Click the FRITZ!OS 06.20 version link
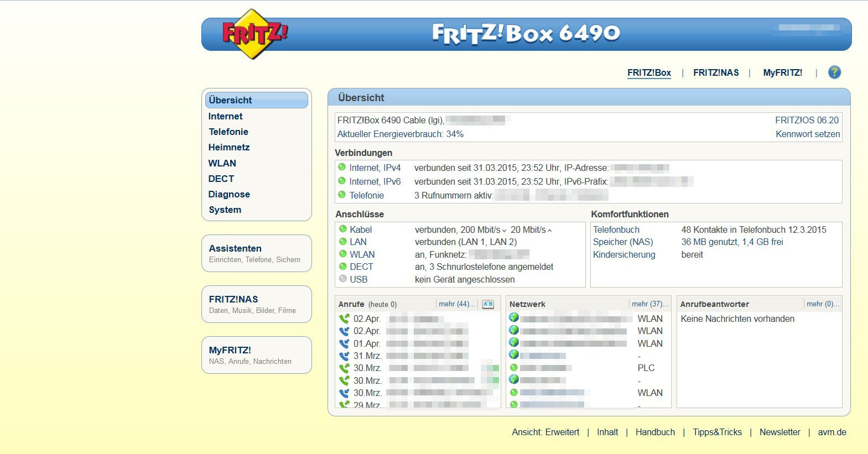Image resolution: width=868 pixels, height=454 pixels. click(x=807, y=120)
